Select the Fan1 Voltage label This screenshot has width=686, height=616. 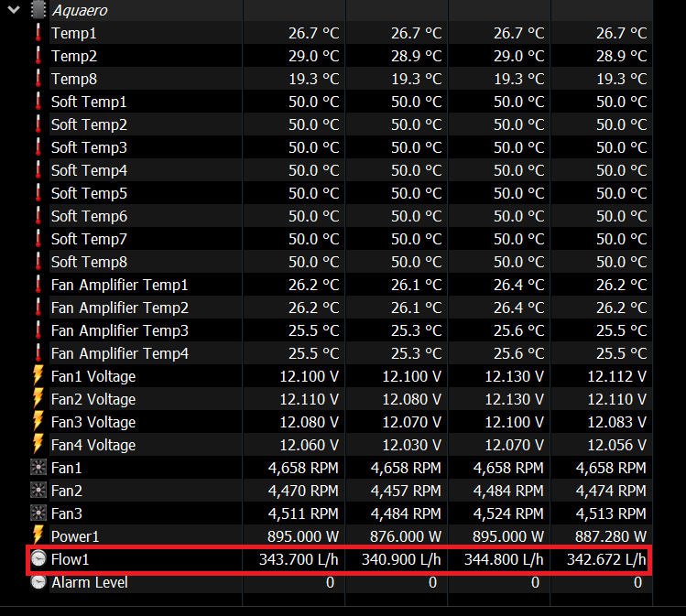[93, 376]
